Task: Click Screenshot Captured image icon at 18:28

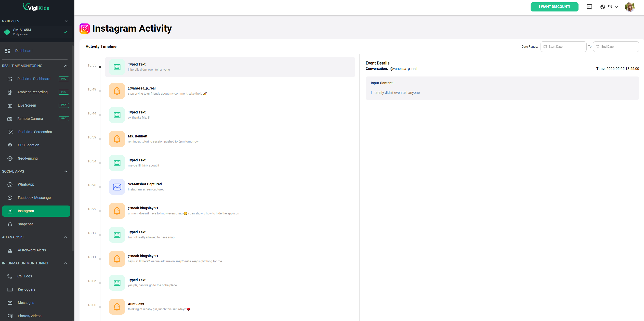Action: pos(117,187)
